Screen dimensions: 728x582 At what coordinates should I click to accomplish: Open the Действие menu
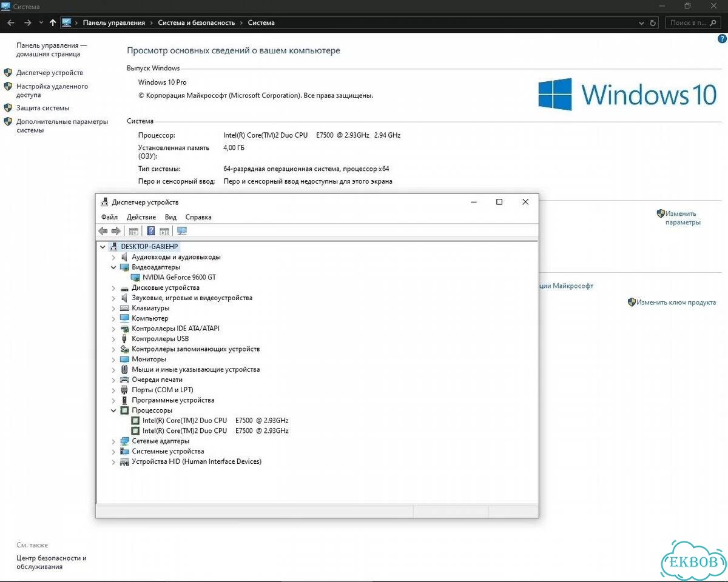pos(141,217)
